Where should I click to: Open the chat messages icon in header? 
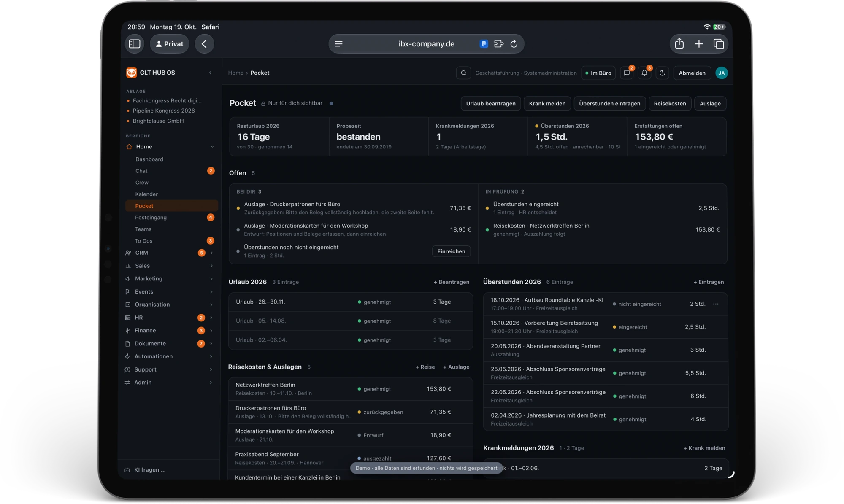627,73
